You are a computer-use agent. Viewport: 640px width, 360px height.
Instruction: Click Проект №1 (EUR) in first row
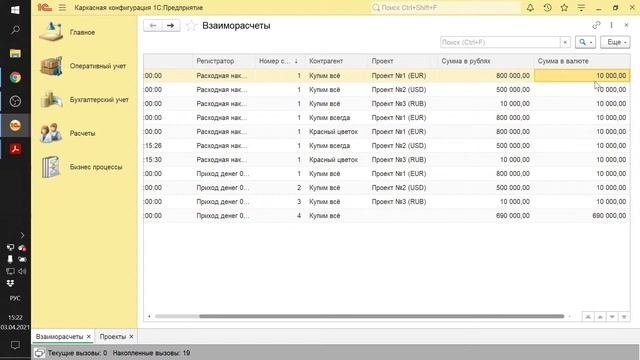click(x=399, y=76)
